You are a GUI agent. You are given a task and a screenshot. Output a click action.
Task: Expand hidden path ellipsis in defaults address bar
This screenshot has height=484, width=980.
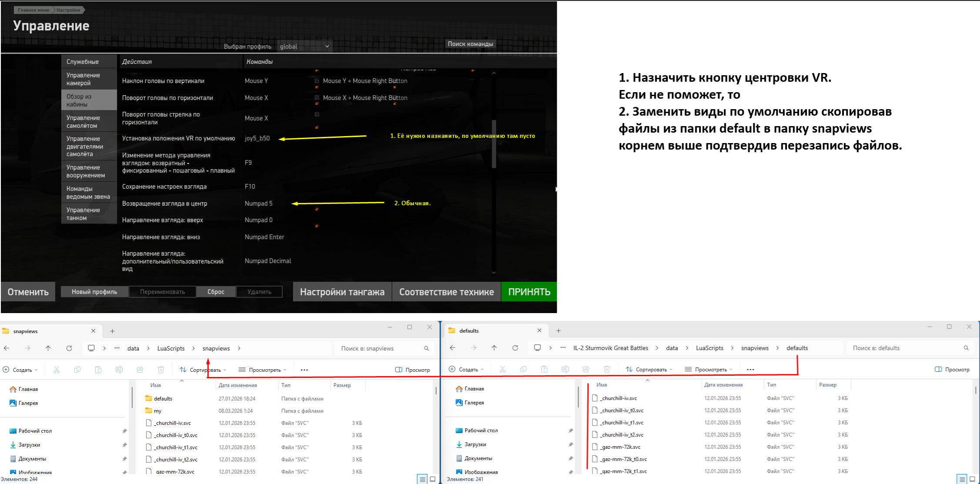tap(563, 348)
